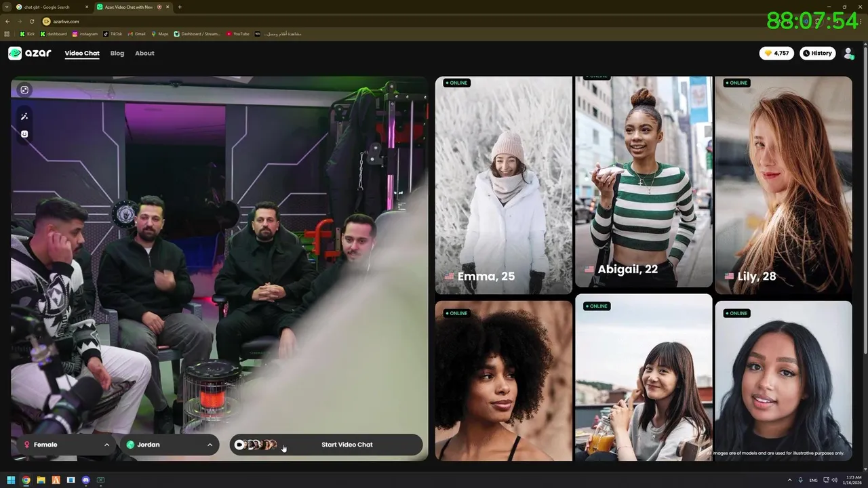The height and width of the screenshot is (488, 868).
Task: Open the TikTok bookmark
Action: 113,34
